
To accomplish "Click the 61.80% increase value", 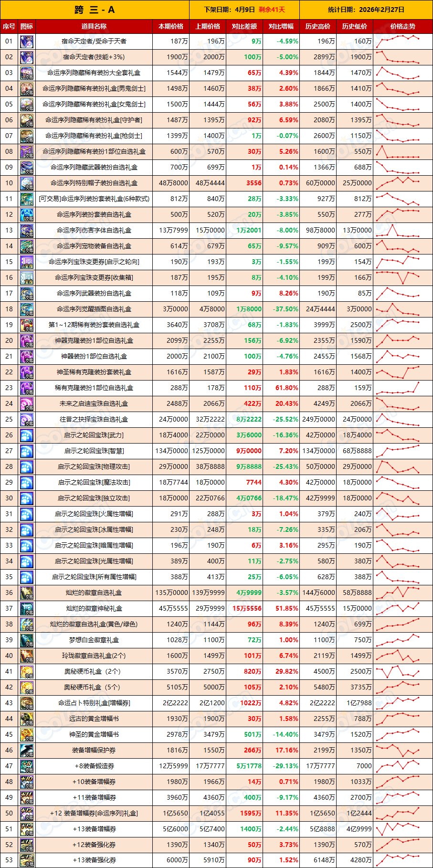I will tap(287, 388).
